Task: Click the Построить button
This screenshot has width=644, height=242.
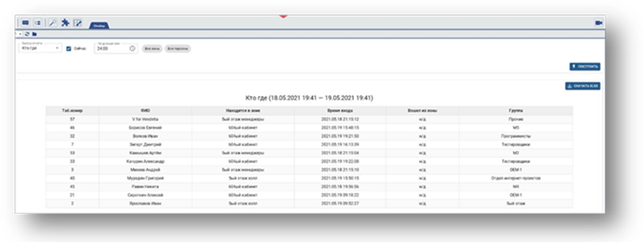Action: (x=585, y=67)
